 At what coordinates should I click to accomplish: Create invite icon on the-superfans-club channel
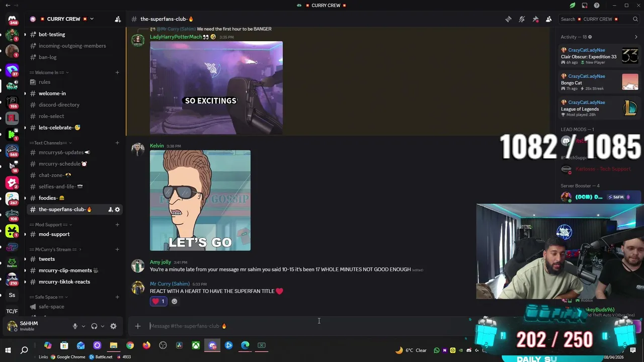point(110,210)
